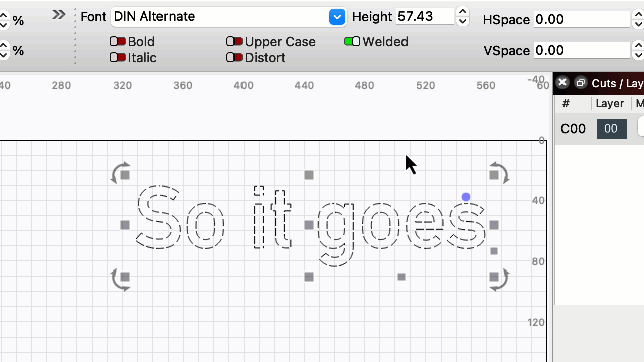Screen dimensions: 644x362
Task: Undock the Cuts/Layers panel
Action: [581, 83]
